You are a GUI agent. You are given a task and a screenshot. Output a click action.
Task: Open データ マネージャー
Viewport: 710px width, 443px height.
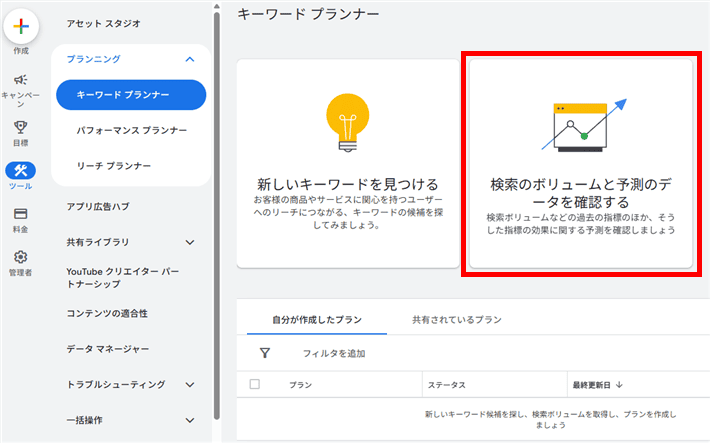107,349
